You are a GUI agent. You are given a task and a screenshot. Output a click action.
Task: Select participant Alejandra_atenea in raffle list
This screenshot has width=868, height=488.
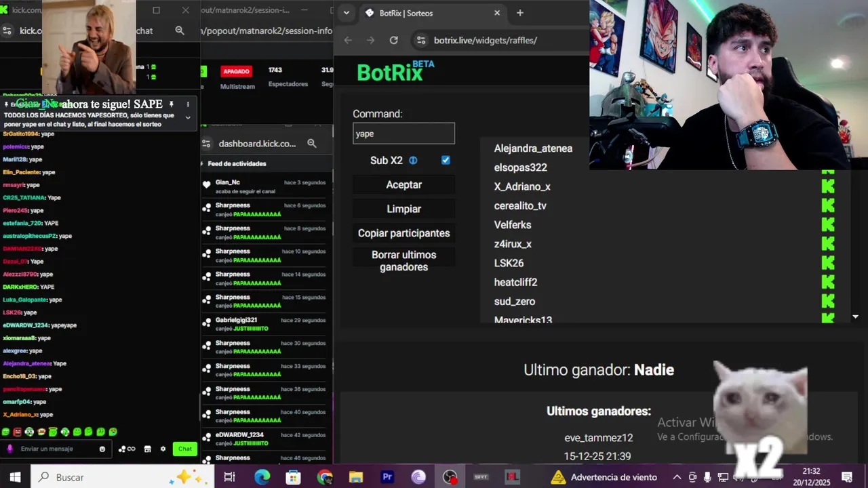[x=533, y=148]
